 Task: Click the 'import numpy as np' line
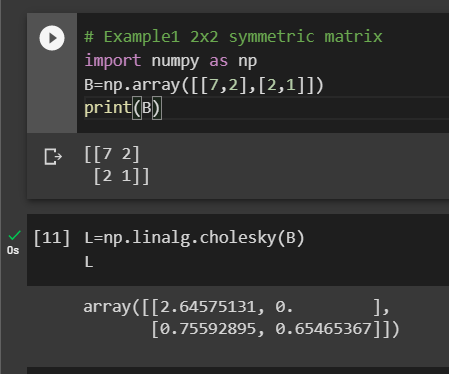click(x=171, y=61)
